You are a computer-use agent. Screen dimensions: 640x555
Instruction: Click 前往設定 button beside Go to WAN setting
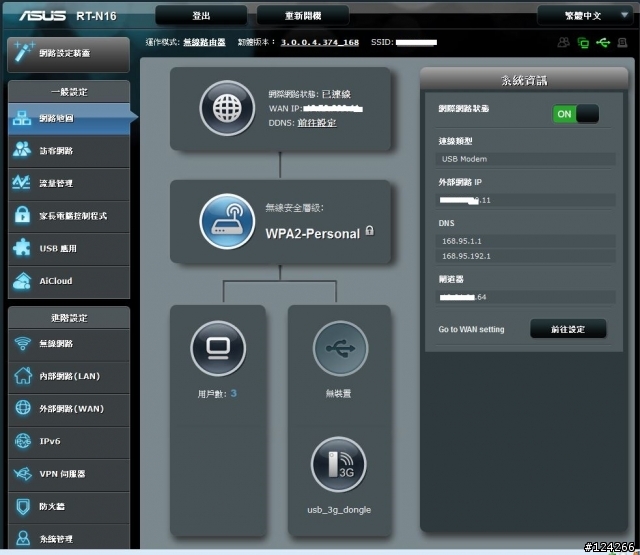click(x=568, y=329)
